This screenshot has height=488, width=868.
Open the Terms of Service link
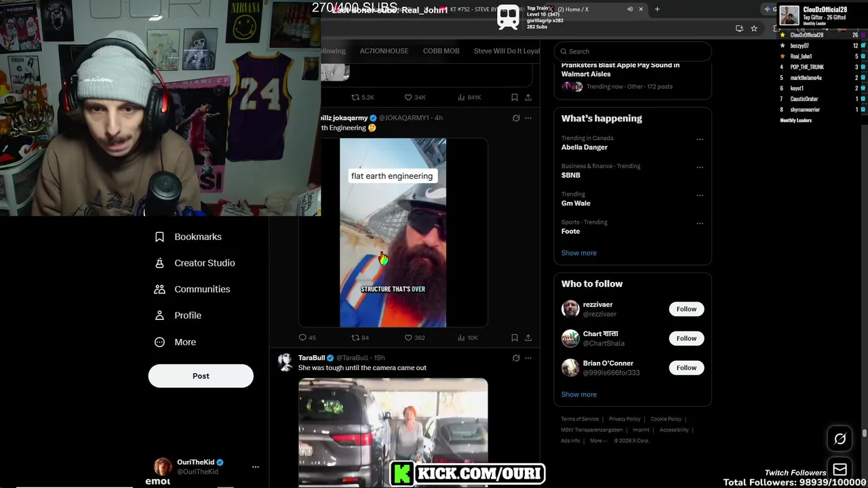pyautogui.click(x=580, y=419)
